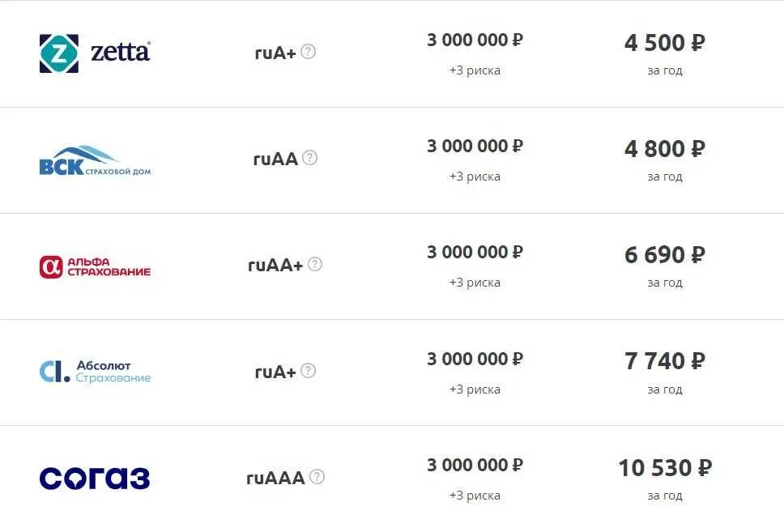Open rating help icon next to Absolut's ruA+
Viewport: 784px width, 532px height.
coord(308,370)
